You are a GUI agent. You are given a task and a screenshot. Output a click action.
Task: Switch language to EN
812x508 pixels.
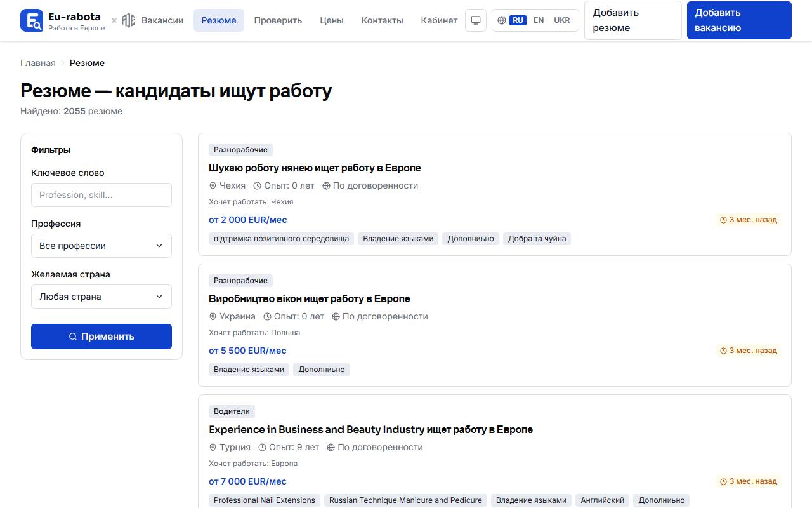click(539, 20)
